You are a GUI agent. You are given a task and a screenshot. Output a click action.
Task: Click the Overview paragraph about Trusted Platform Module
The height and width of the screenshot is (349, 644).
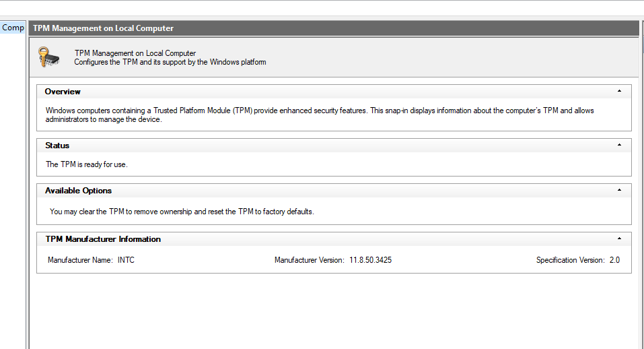pyautogui.click(x=320, y=115)
